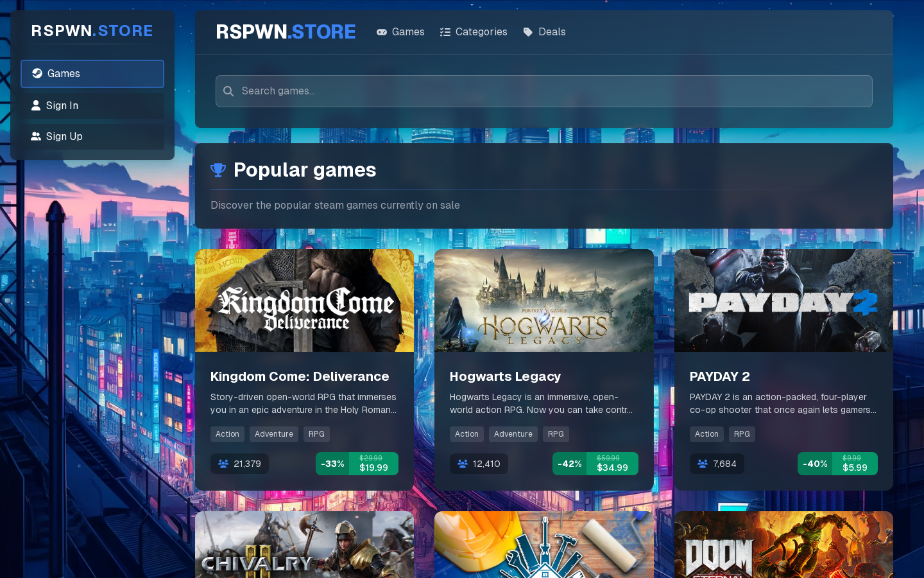The height and width of the screenshot is (578, 924).
Task: Click 'Discover the popular steam games' subtitle
Action: (335, 206)
